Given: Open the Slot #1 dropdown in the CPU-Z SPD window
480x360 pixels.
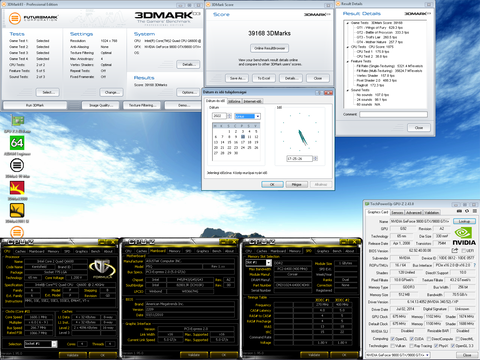Looking at the screenshot, I should (259, 263).
